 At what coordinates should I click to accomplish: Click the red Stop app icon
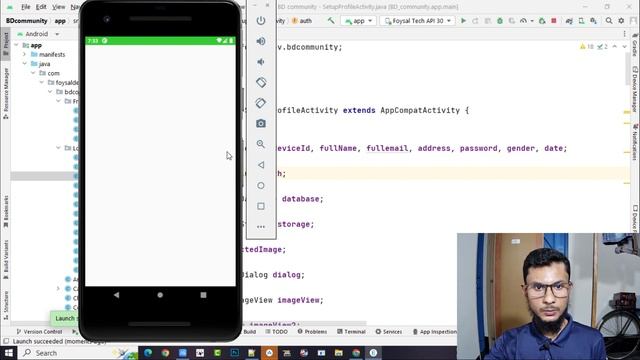point(554,20)
